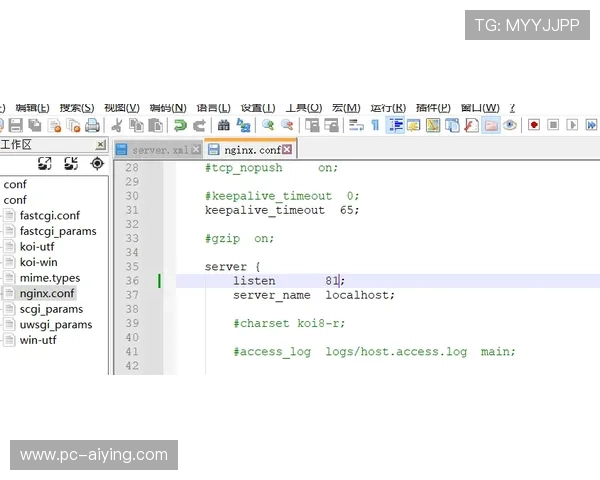Click the Redo arrow icon
The width and height of the screenshot is (600, 480).
(199, 125)
